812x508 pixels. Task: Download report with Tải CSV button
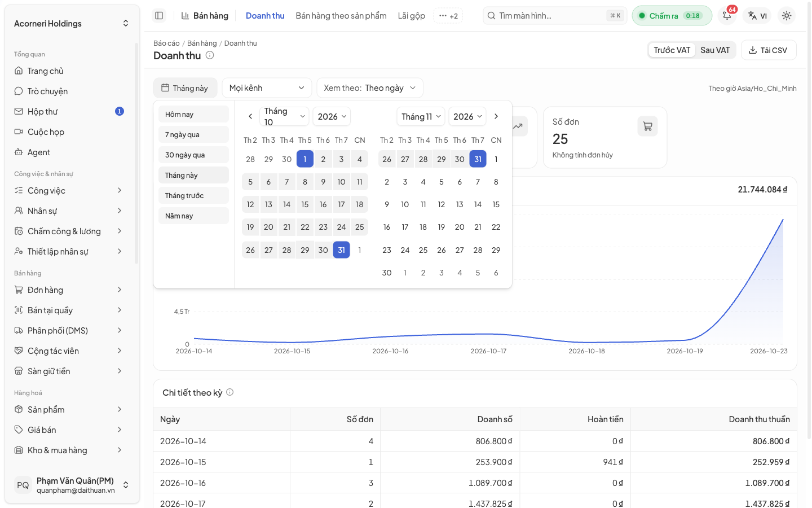(769, 50)
